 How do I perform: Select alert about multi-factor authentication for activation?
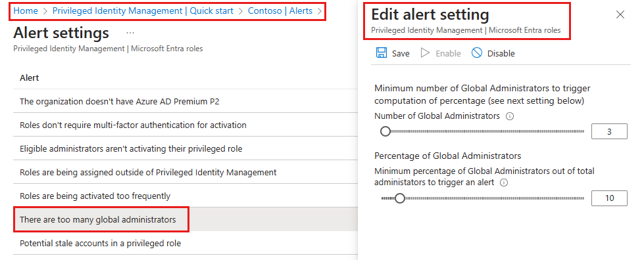tap(185, 125)
